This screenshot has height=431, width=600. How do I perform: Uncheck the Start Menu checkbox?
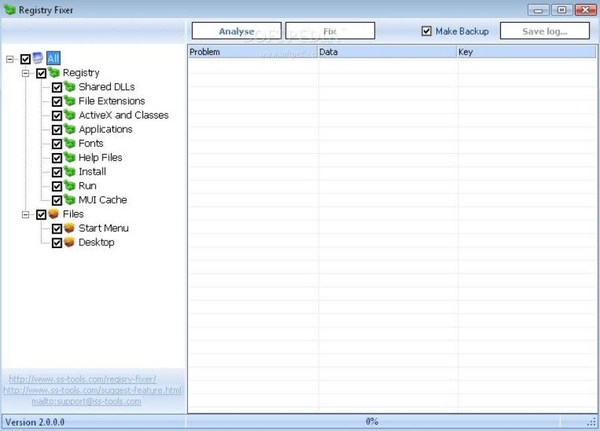point(57,229)
